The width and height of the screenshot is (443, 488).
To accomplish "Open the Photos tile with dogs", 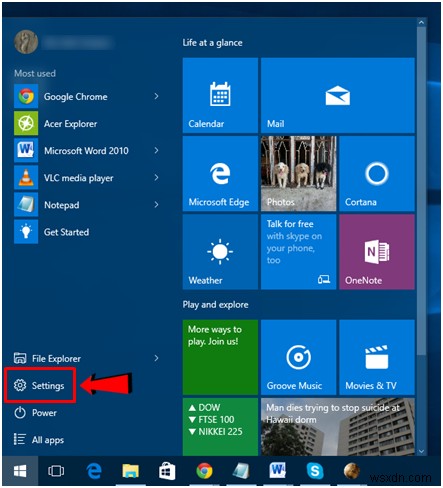I will click(x=298, y=173).
